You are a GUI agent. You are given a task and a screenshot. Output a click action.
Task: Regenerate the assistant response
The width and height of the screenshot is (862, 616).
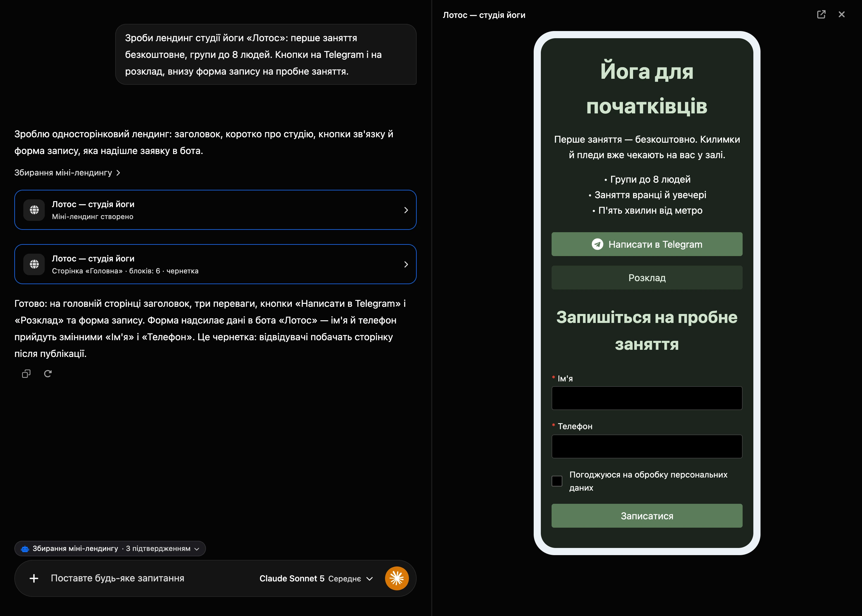(x=48, y=374)
